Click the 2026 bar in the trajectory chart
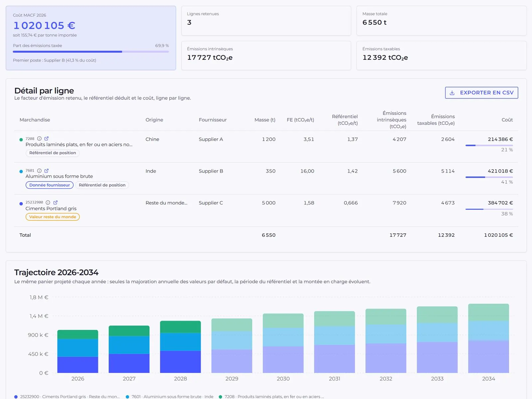 pyautogui.click(x=78, y=351)
